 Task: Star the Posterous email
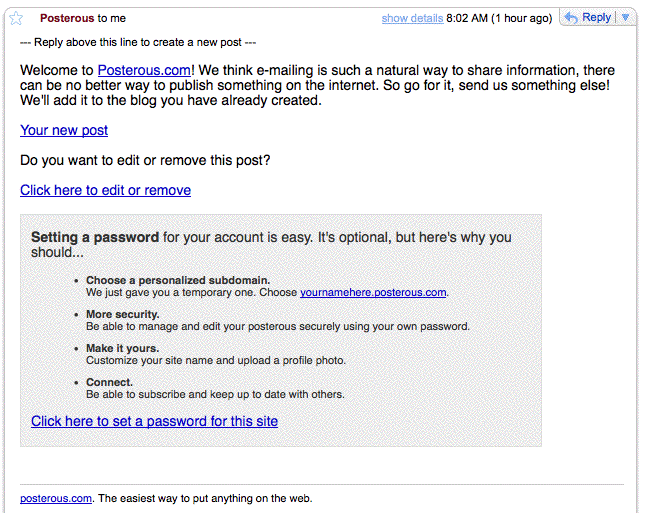click(x=16, y=18)
